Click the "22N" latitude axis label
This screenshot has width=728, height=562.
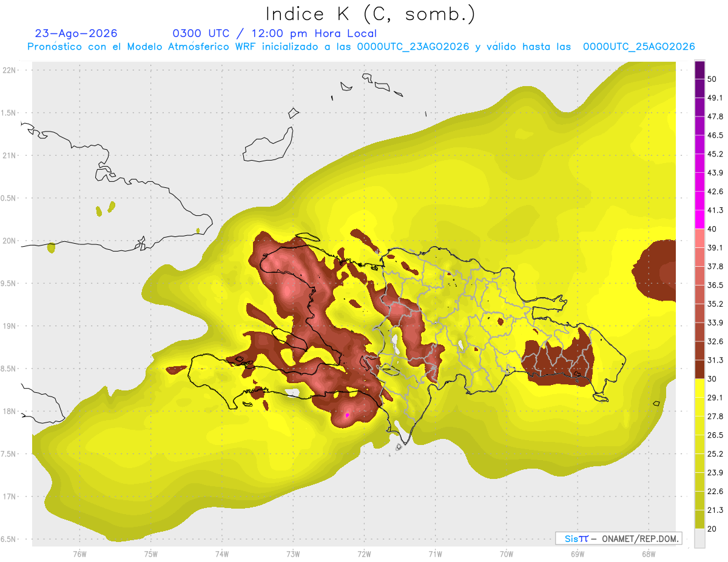click(x=10, y=70)
